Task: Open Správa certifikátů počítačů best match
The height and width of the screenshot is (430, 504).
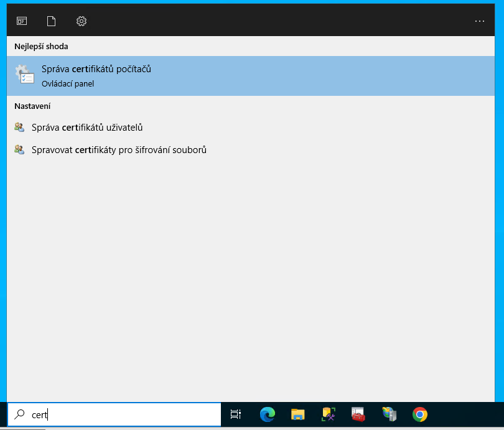Action: coord(96,70)
